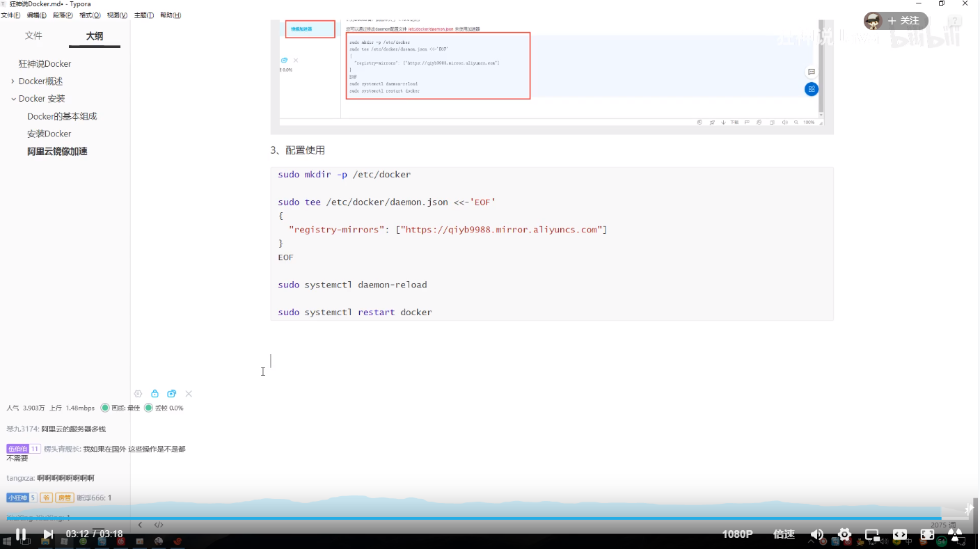Open the uploader avatar
The height and width of the screenshot is (549, 980).
click(873, 21)
